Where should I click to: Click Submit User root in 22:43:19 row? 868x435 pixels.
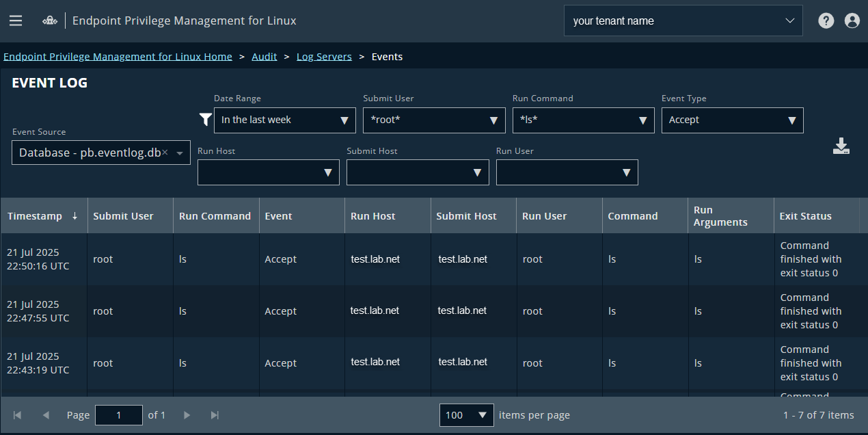click(103, 363)
